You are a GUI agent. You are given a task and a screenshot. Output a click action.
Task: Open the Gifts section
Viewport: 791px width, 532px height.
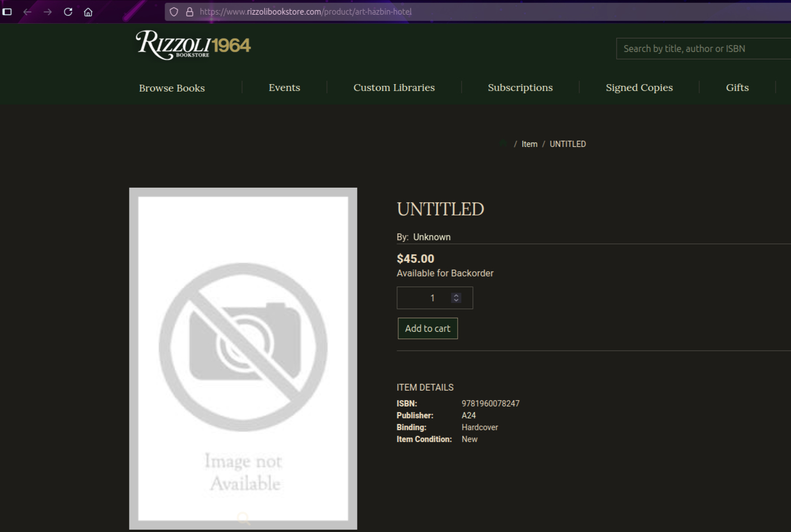click(737, 88)
